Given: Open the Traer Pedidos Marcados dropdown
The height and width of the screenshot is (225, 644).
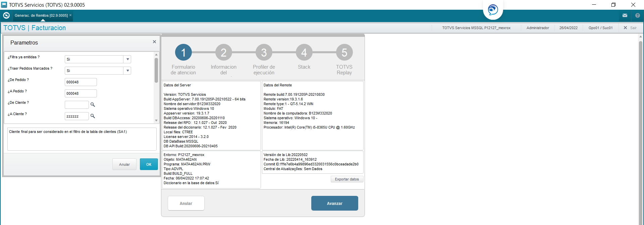Looking at the screenshot, I should click(127, 71).
